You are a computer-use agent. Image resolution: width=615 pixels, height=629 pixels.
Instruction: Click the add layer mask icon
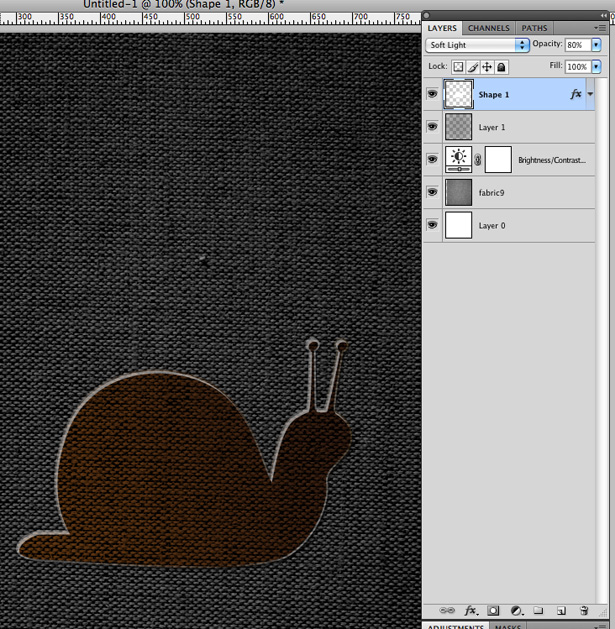click(x=493, y=611)
